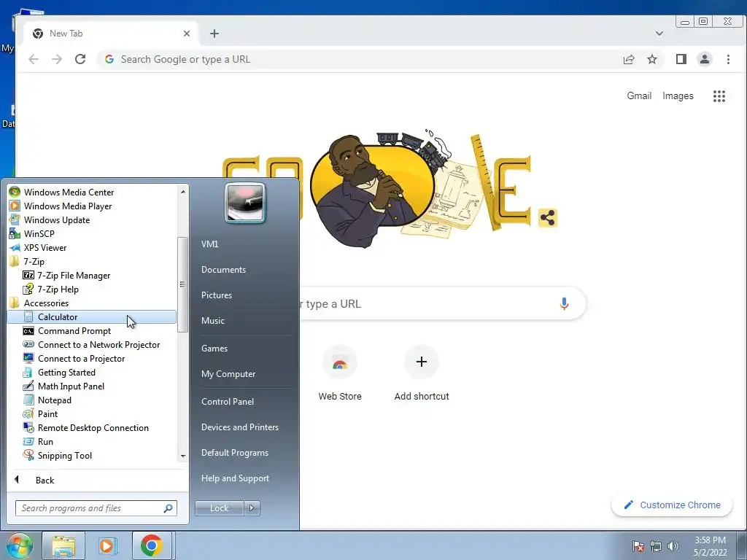Image resolution: width=747 pixels, height=560 pixels.
Task: Open My Computer from start menu
Action: [x=228, y=374]
